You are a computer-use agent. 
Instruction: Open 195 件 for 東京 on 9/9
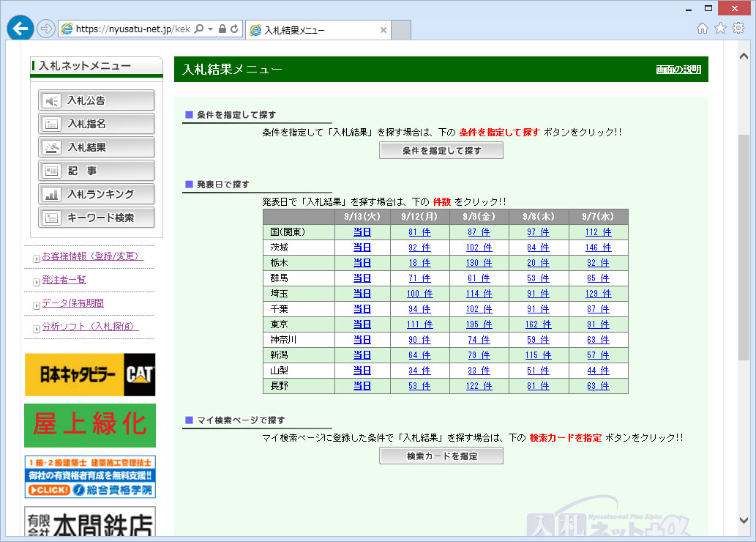tap(479, 324)
